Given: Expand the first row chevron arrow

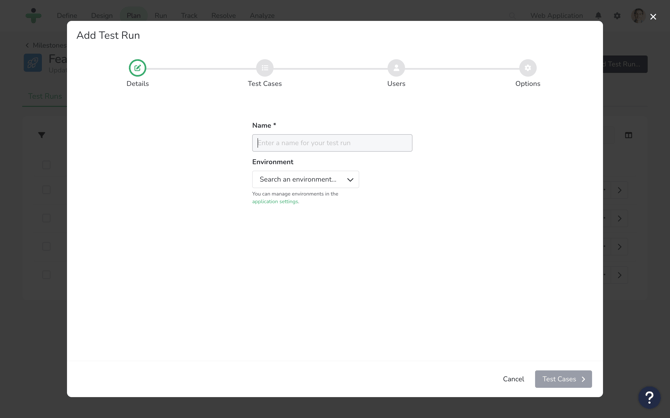Looking at the screenshot, I should tap(619, 190).
